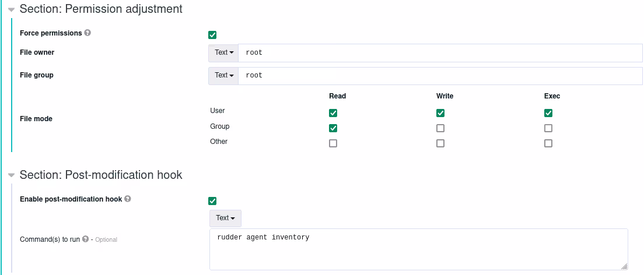
Task: Click help icon next to Force permissions
Action: click(87, 33)
